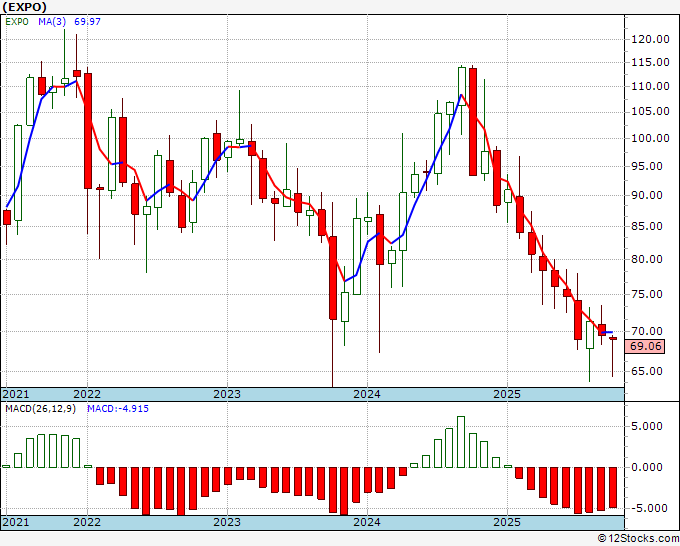Screen dimensions: 680x546
Task: Click the highlighted 69.06 price tag
Action: tap(645, 346)
